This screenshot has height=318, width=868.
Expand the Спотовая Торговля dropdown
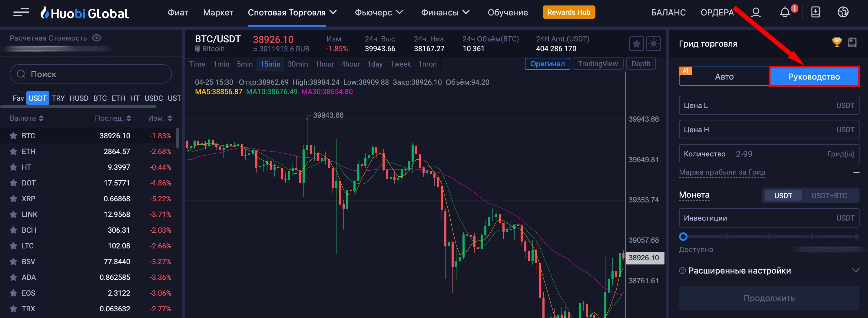(292, 13)
